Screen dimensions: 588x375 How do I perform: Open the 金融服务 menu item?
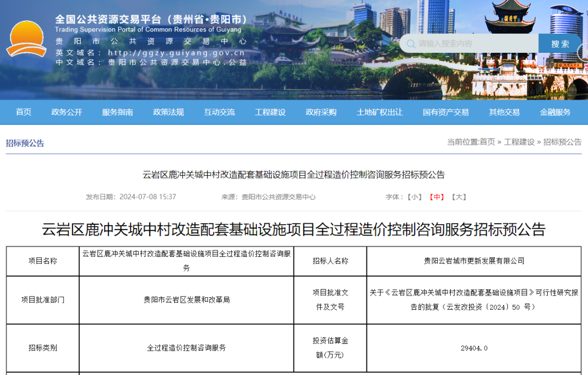pos(555,112)
